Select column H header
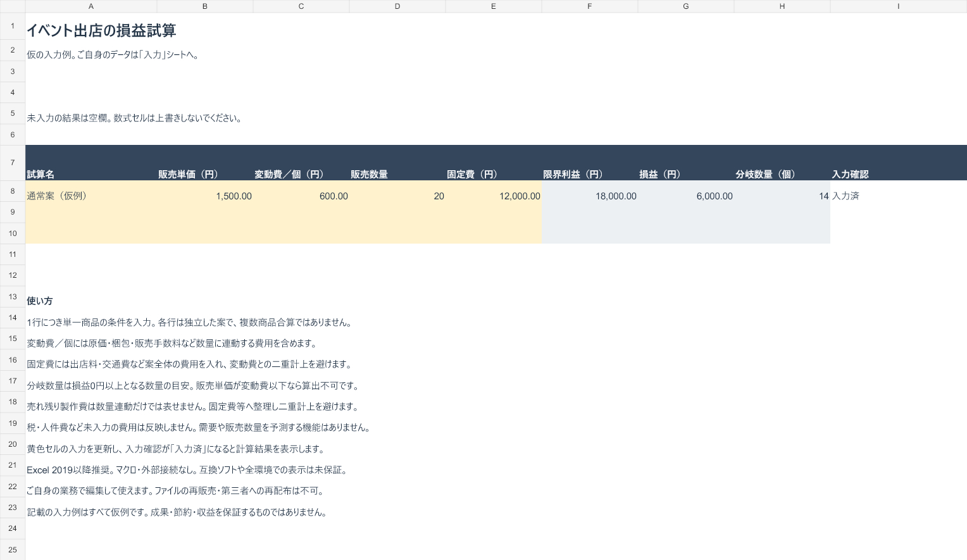The height and width of the screenshot is (560, 967). (x=782, y=6)
